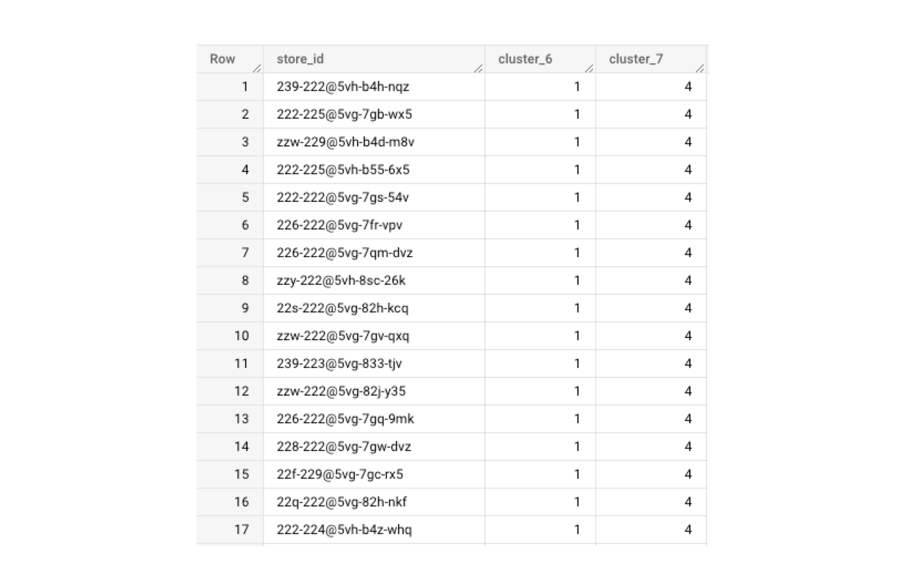Image resolution: width=913 pixels, height=588 pixels.
Task: Select row number 15 cell
Action: pyautogui.click(x=242, y=474)
